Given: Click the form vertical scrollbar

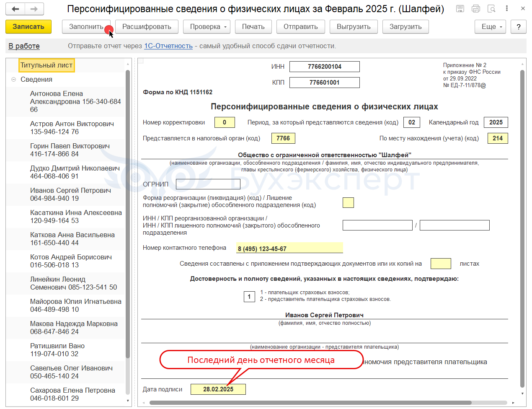Looking at the screenshot, I should point(522,228).
